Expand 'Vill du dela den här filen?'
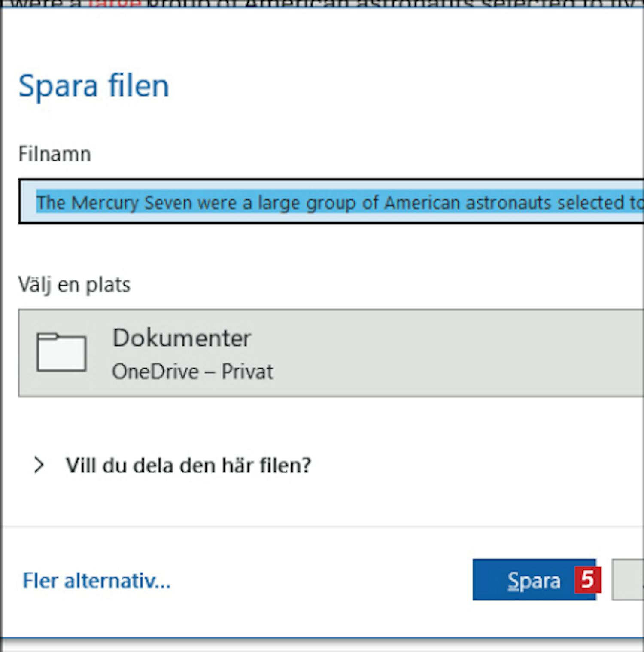644x652 pixels. tap(188, 465)
